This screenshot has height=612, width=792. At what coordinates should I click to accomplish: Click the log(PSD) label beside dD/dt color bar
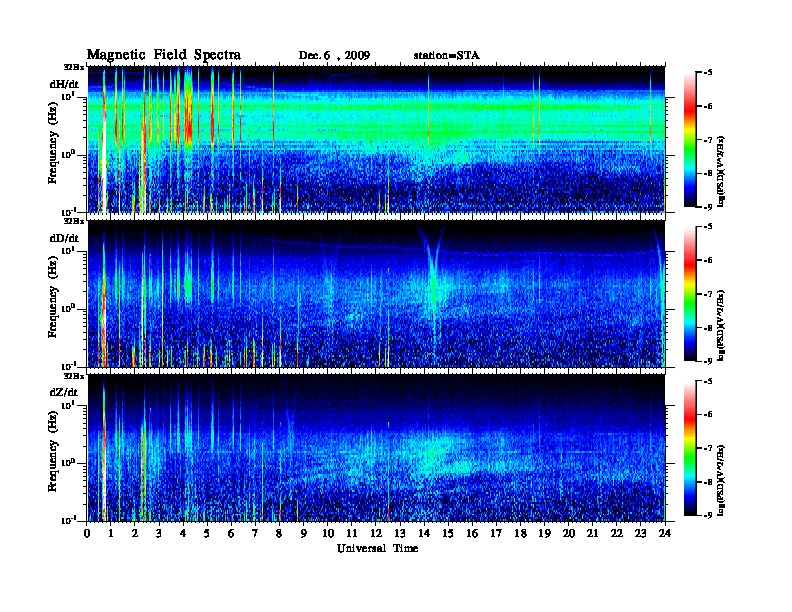(721, 326)
